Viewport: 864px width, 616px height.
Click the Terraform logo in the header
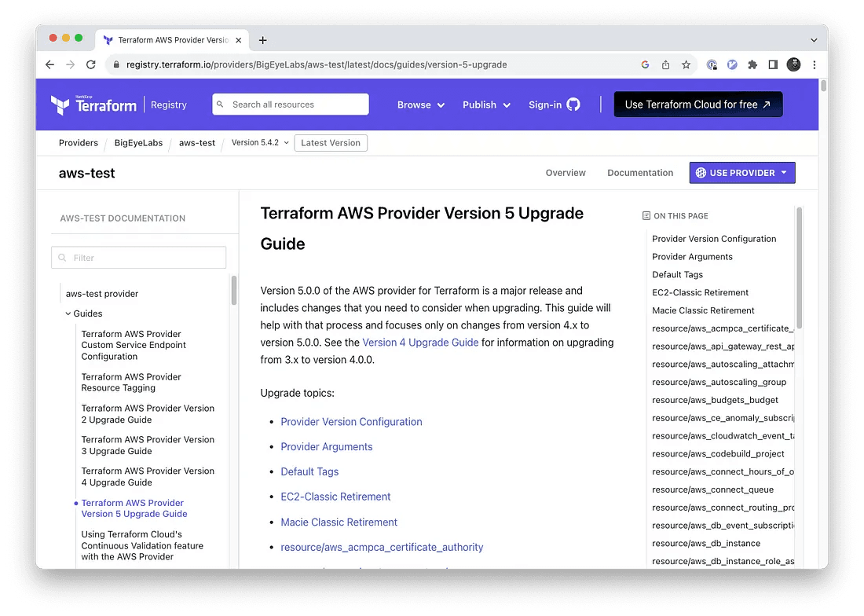[93, 104]
